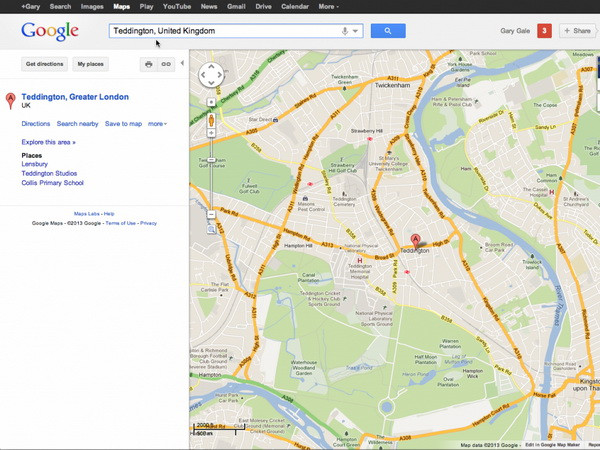The image size is (600, 450).
Task: Click the Maps Labs link
Action: click(86, 214)
